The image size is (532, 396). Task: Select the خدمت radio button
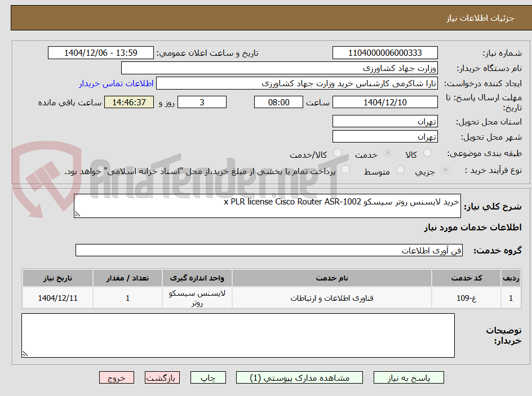coord(388,153)
